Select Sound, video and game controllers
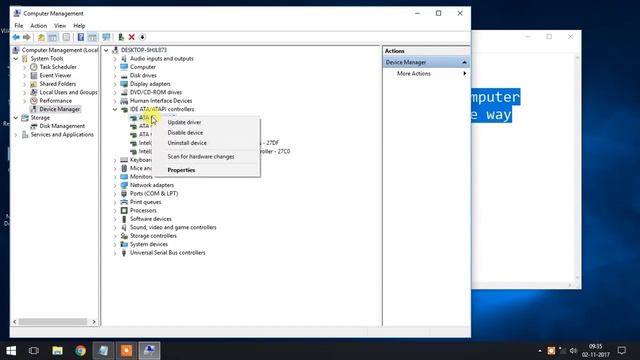This screenshot has height=360, width=640. coord(173,227)
